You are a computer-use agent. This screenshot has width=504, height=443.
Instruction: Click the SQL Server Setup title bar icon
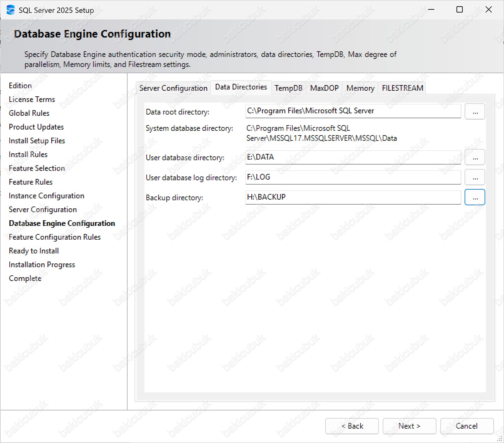point(10,10)
